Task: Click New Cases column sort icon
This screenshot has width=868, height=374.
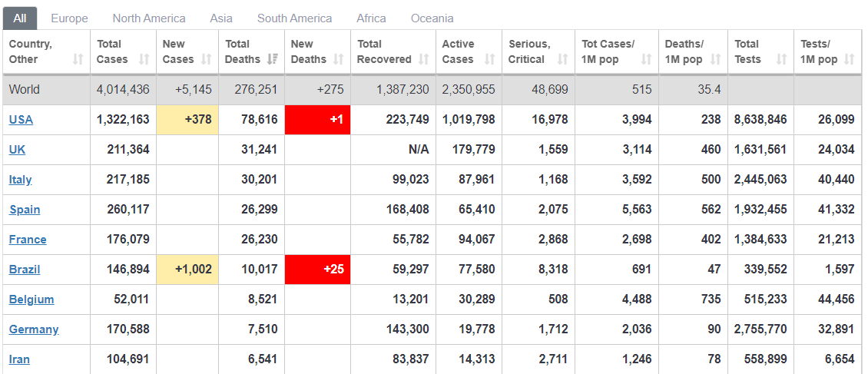Action: [x=206, y=59]
